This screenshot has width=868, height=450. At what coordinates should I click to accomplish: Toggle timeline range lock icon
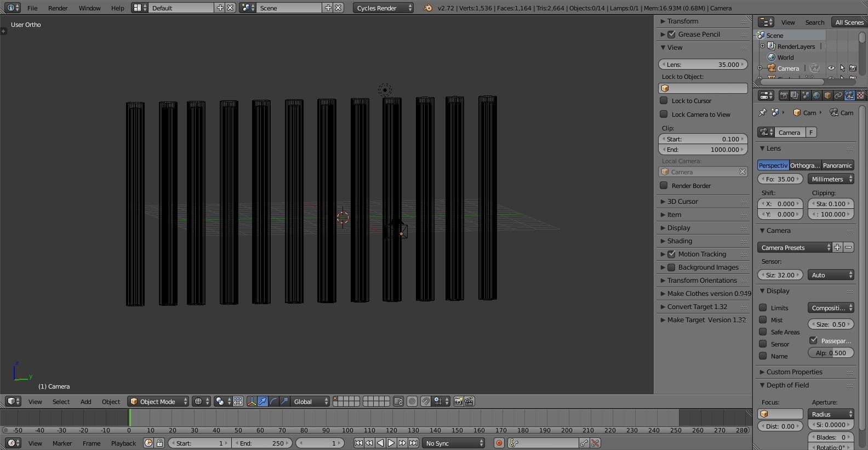coord(159,443)
